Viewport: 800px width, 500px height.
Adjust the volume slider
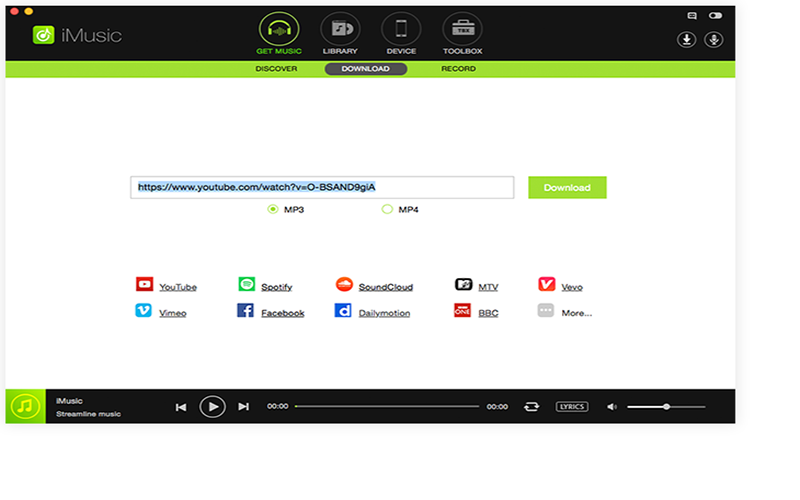(x=666, y=407)
